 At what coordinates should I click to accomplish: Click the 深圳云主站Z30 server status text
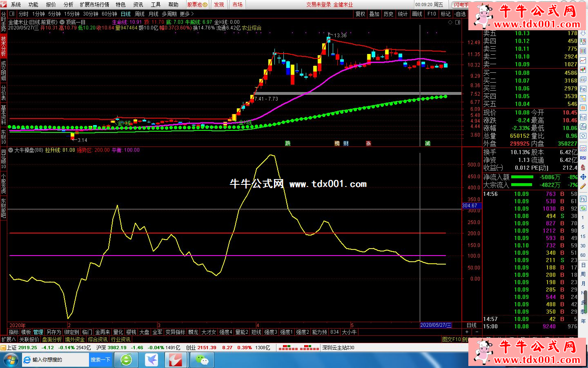338,348
